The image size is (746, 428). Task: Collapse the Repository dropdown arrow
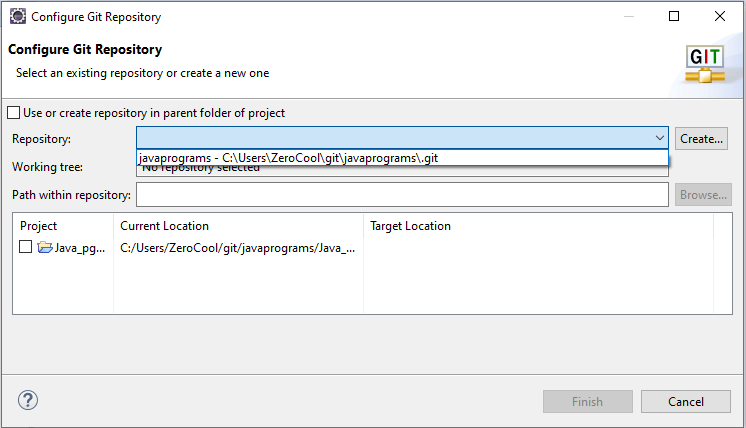(x=659, y=138)
